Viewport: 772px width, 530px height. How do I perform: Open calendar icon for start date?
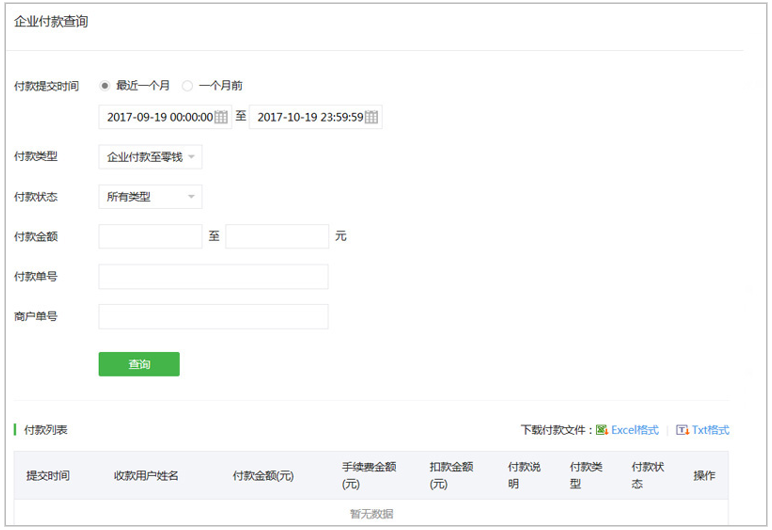[221, 118]
